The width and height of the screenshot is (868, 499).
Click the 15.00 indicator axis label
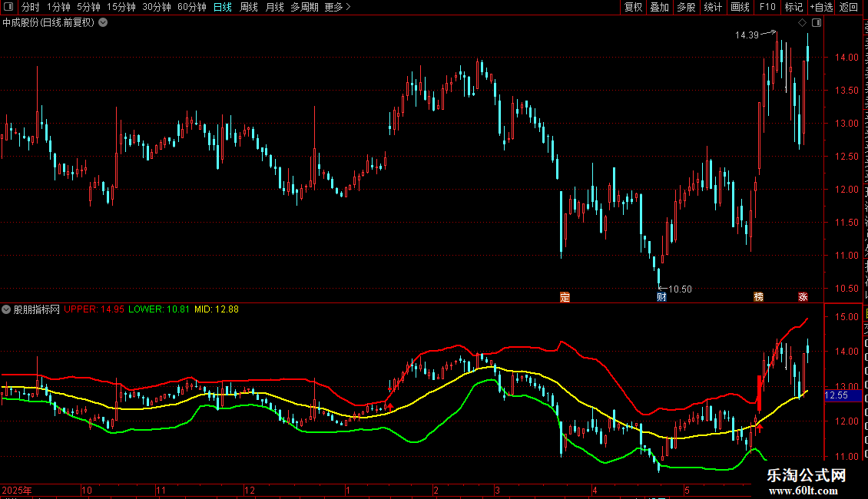coord(846,317)
